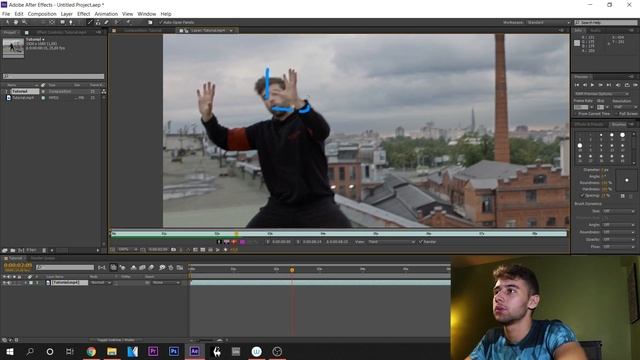Open the Composition menu

[42, 14]
